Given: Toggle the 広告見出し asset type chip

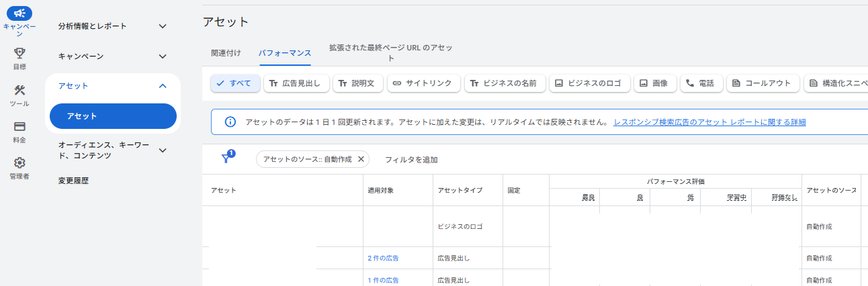Looking at the screenshot, I should (296, 83).
